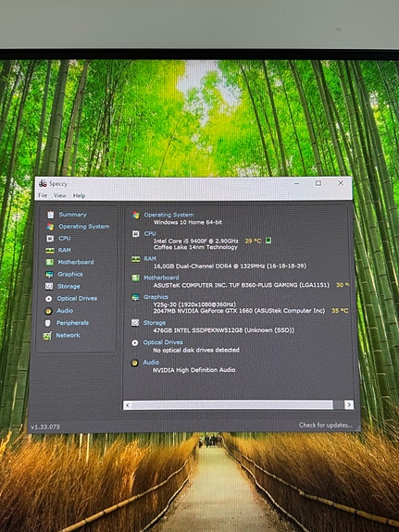Click the Storage drive icon in sidebar
The width and height of the screenshot is (399, 532).
pos(49,287)
